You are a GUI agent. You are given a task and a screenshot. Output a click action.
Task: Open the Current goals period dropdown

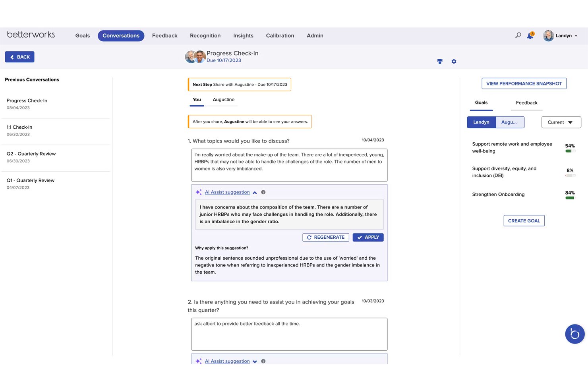coord(561,122)
